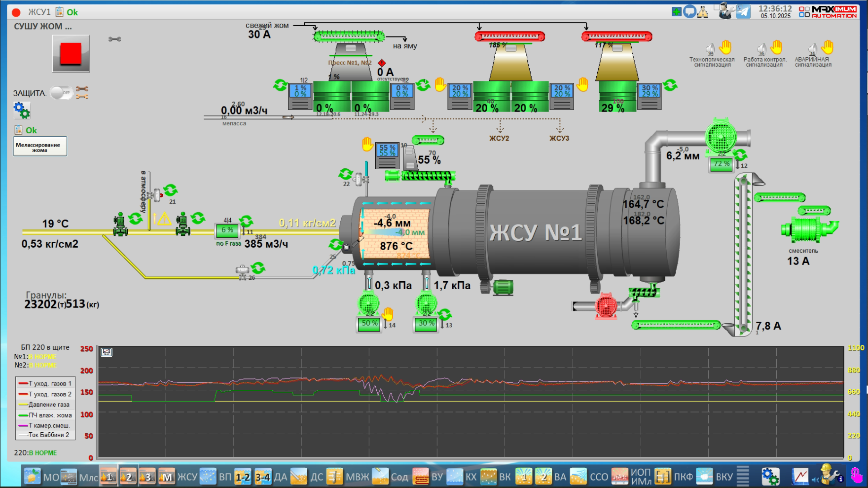Switch to the ЖСУ 3 tab in bottom bar
The height and width of the screenshot is (488, 868).
point(147,477)
